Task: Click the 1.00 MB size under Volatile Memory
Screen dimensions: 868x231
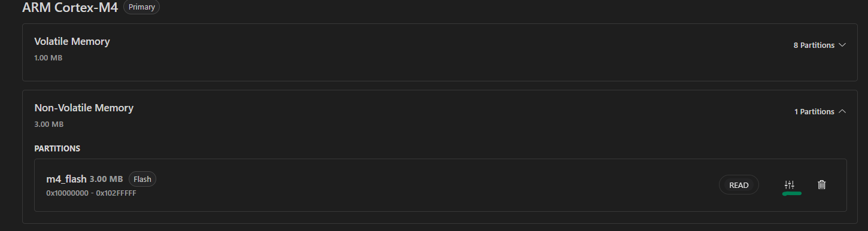Action: (48, 58)
